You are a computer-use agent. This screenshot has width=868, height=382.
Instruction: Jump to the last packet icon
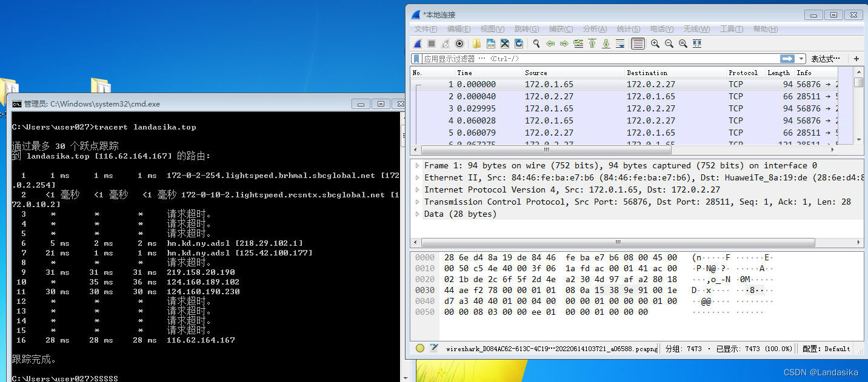pos(606,44)
